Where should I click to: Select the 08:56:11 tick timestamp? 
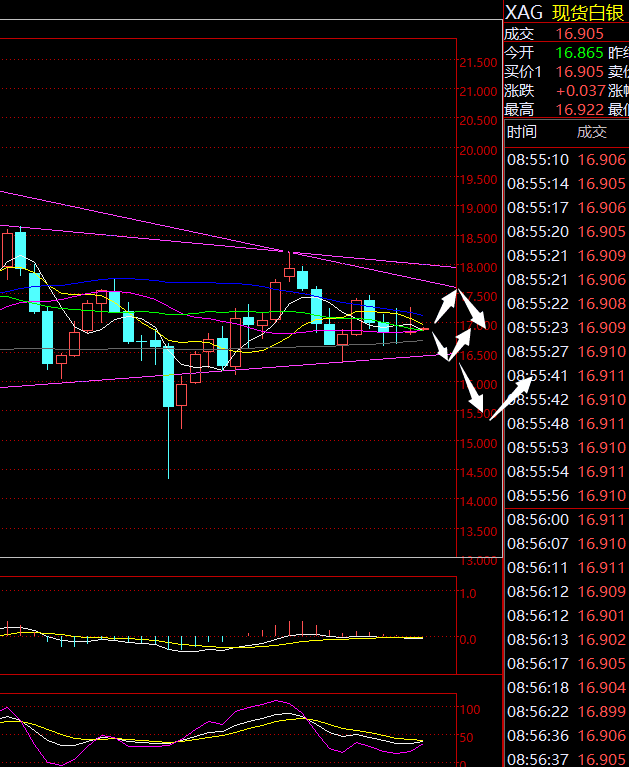(538, 567)
